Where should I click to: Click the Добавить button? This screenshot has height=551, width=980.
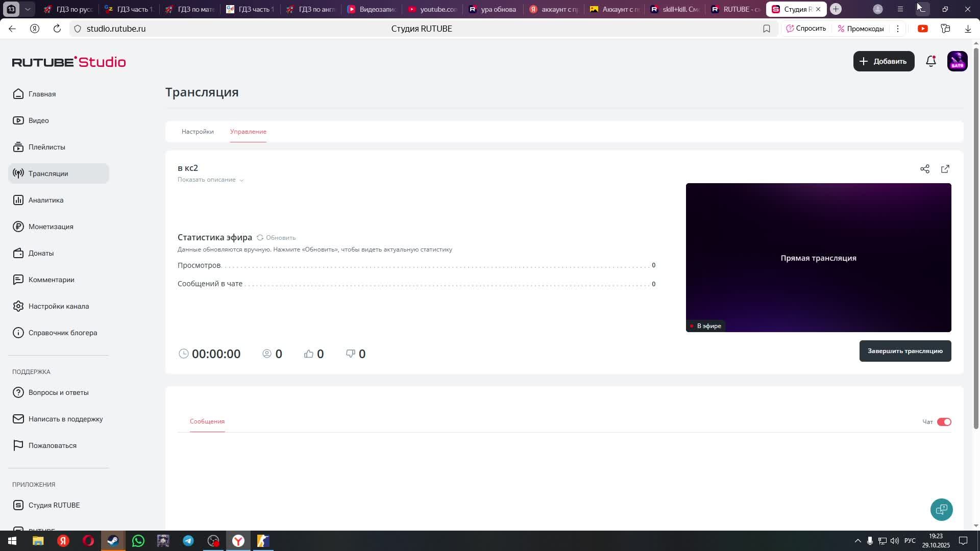884,61
